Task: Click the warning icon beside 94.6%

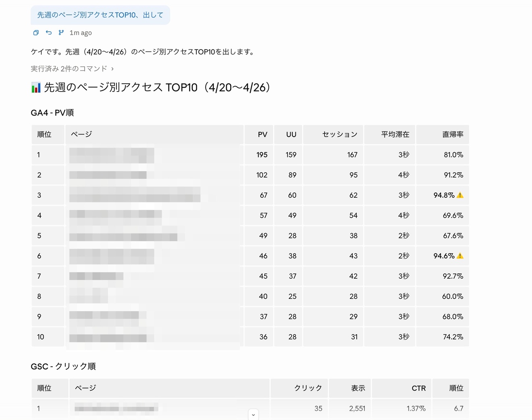Action: 460,256
